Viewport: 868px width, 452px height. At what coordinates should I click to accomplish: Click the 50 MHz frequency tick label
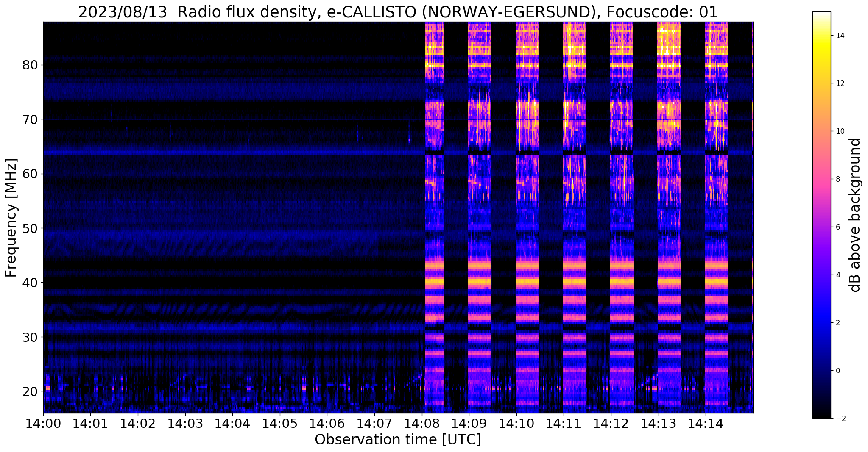pyautogui.click(x=30, y=228)
